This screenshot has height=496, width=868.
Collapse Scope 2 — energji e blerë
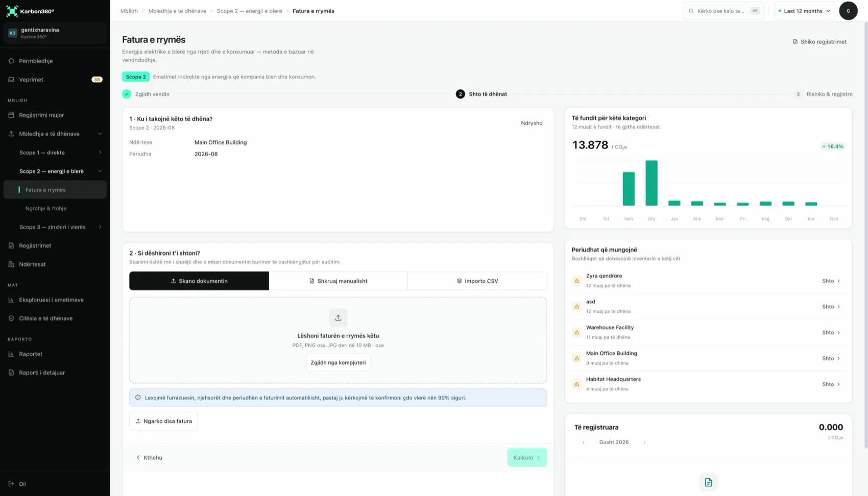coord(100,171)
